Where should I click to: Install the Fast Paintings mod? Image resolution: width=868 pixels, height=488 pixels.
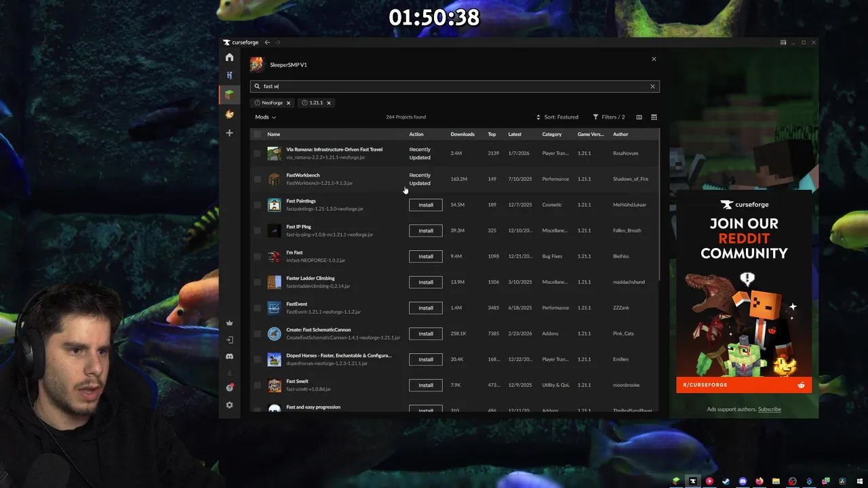pyautogui.click(x=425, y=205)
